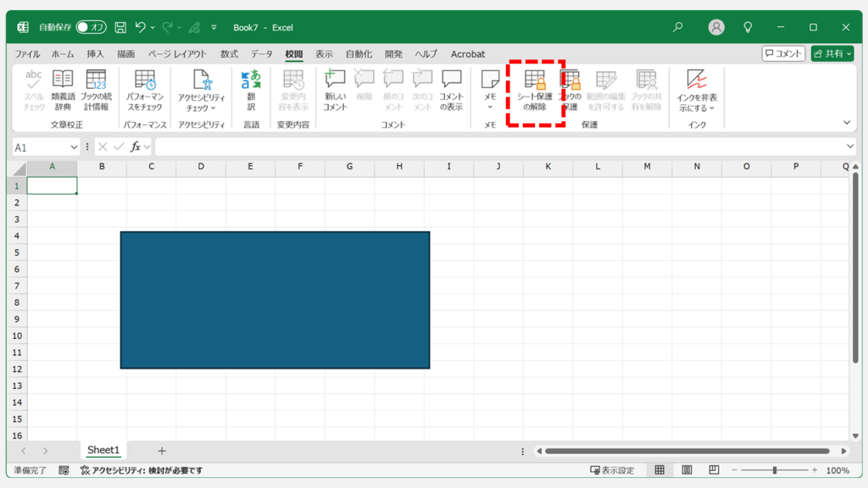
Task: Click the zoom slider handle
Action: [x=775, y=470]
